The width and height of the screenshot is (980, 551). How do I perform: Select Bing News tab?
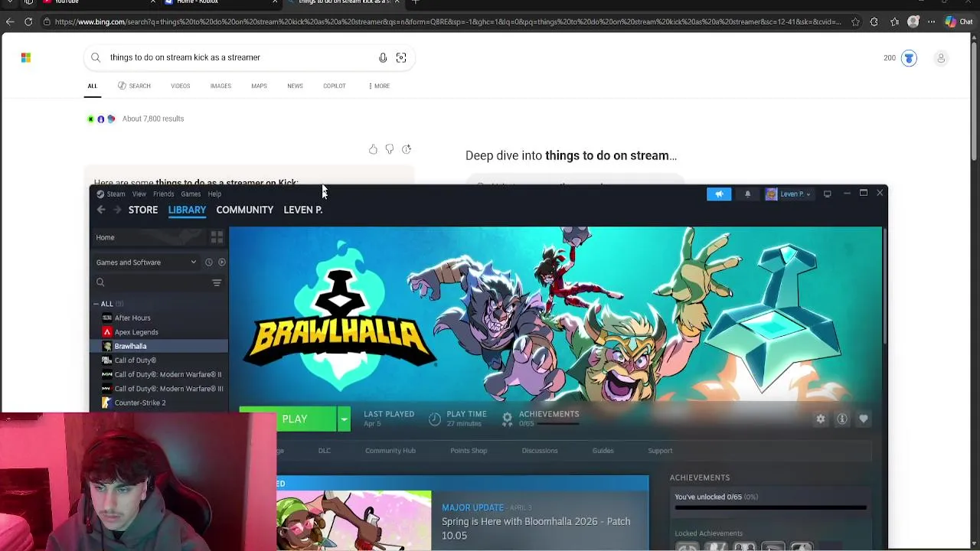click(x=295, y=86)
